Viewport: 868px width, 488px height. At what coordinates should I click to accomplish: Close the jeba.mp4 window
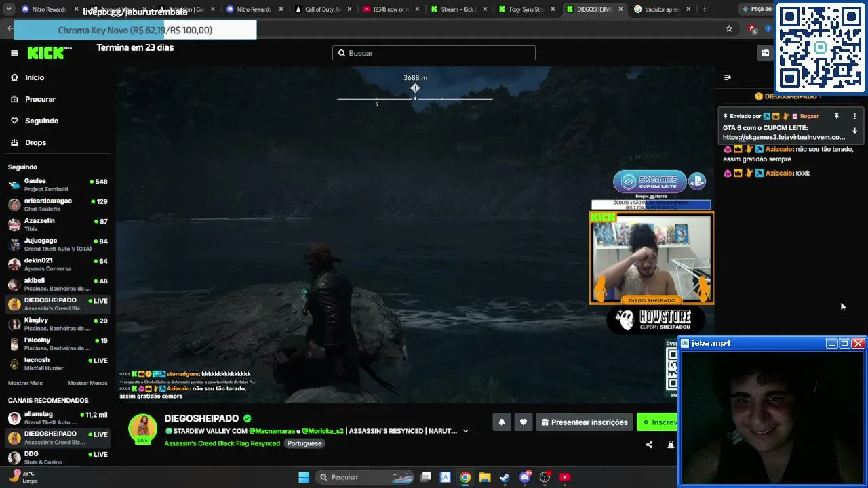point(858,344)
